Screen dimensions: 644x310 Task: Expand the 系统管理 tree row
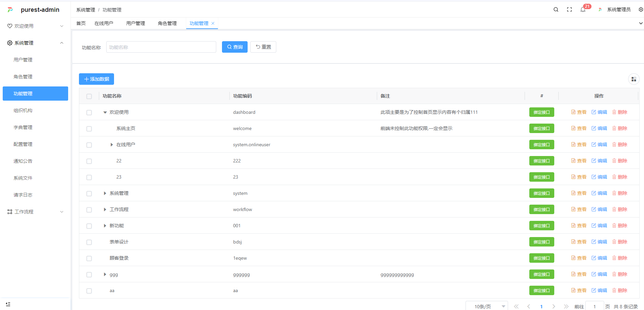[x=105, y=193]
